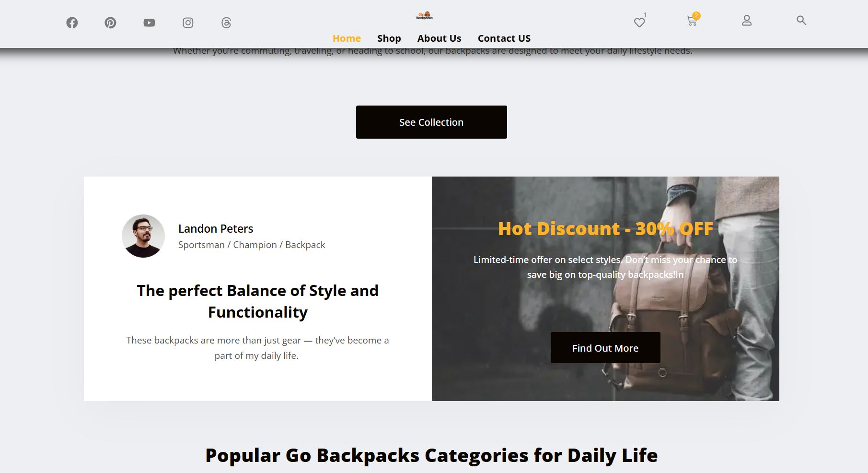View the wishlist heart icon
The width and height of the screenshot is (868, 474).
coord(639,22)
